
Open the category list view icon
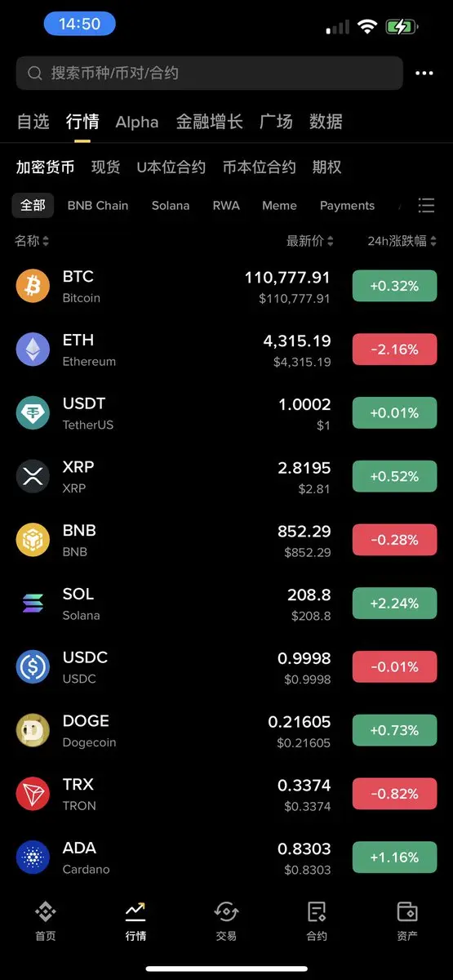(x=426, y=205)
